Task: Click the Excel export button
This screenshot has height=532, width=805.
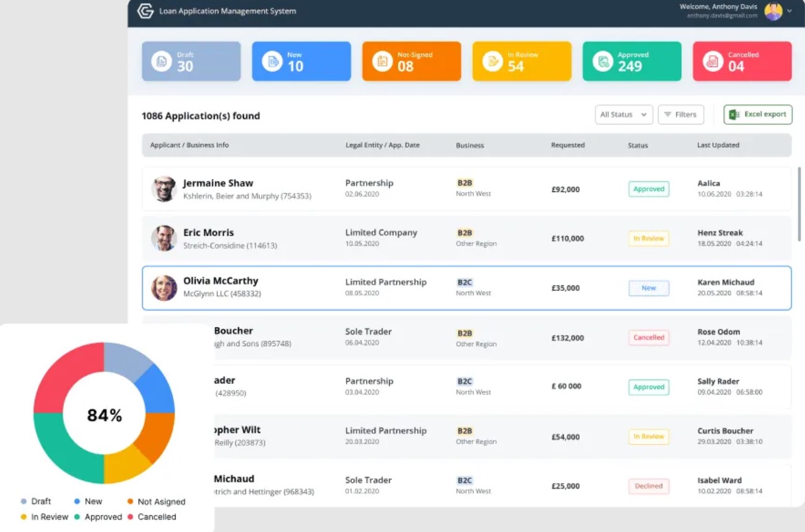Action: pos(758,114)
